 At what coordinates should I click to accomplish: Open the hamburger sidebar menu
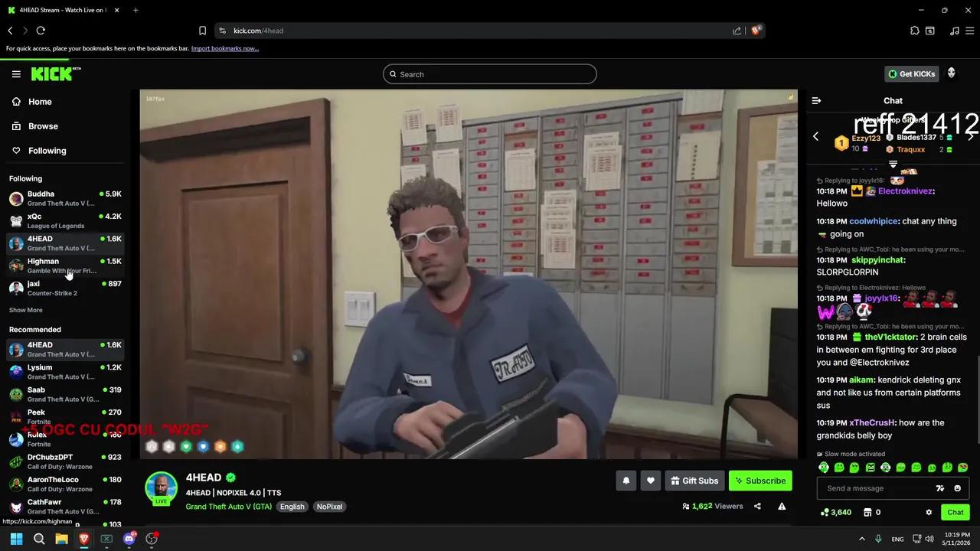pos(16,73)
